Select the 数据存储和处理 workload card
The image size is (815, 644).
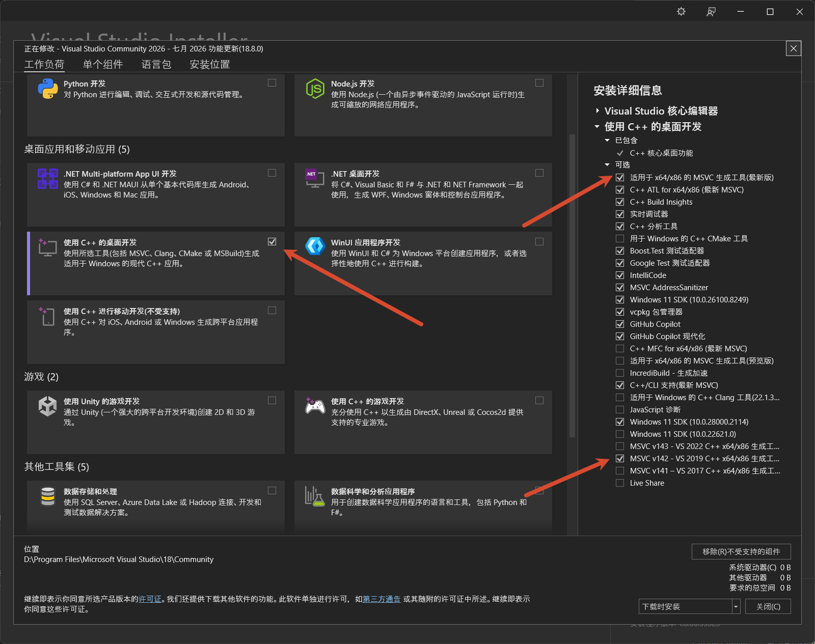tap(156, 507)
